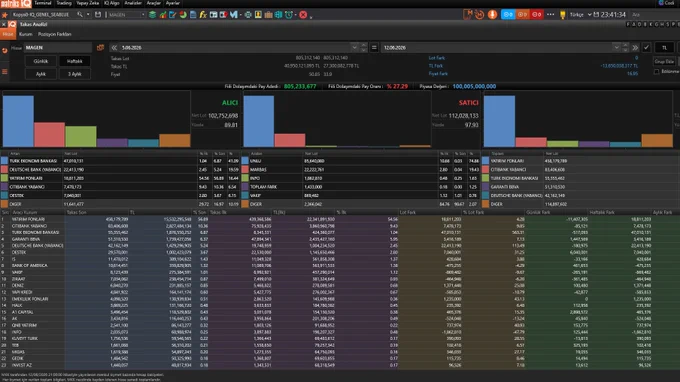Click the Hisse MAGEN input field

coord(58,48)
